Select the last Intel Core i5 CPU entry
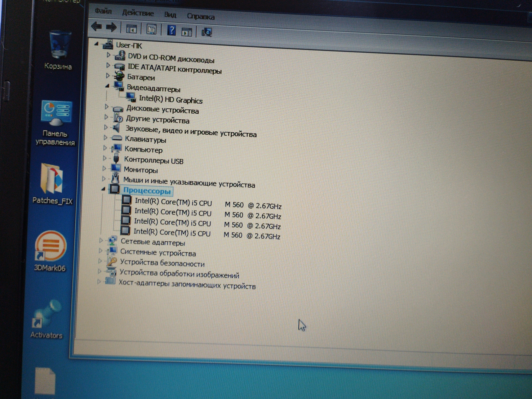Screen dimensions: 532x399 pos(207,233)
